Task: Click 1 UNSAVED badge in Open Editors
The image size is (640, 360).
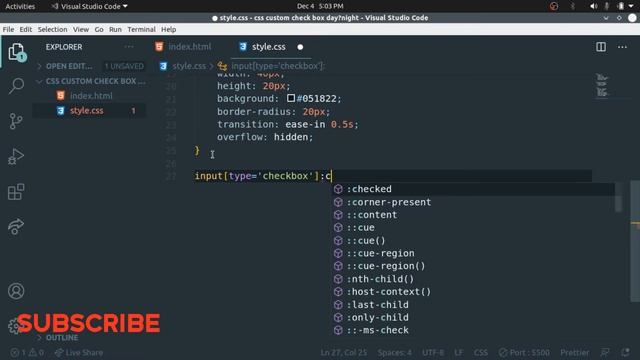Action: click(124, 66)
